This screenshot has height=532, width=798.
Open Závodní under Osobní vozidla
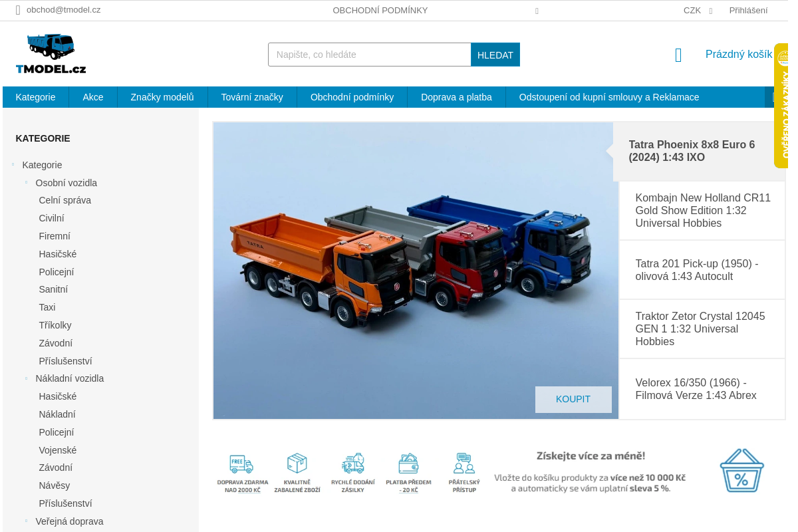[56, 343]
